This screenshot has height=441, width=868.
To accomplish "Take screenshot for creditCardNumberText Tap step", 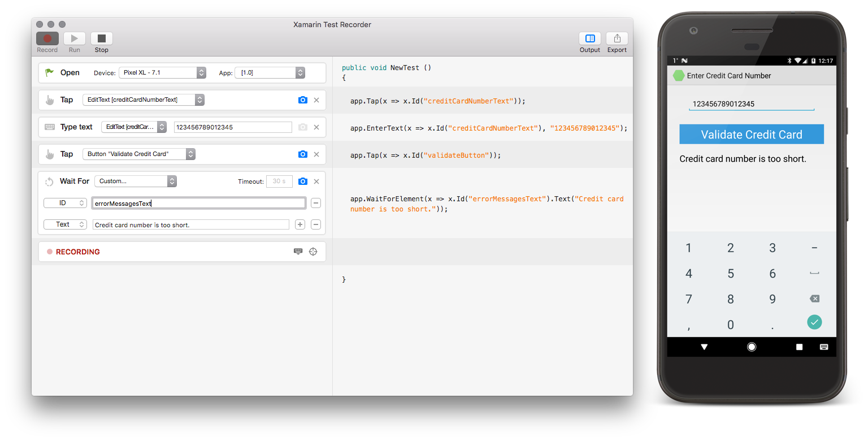I will click(303, 100).
